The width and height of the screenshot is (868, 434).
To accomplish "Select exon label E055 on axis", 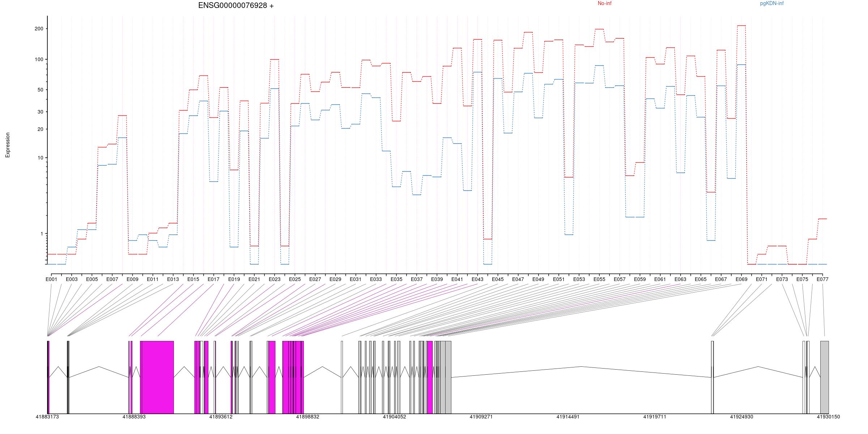I will [599, 279].
